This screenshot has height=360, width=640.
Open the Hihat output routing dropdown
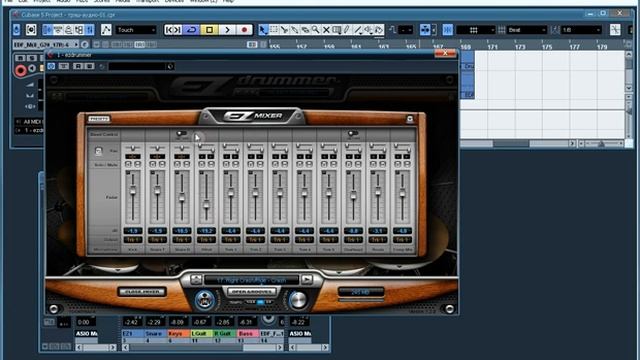pyautogui.click(x=206, y=240)
